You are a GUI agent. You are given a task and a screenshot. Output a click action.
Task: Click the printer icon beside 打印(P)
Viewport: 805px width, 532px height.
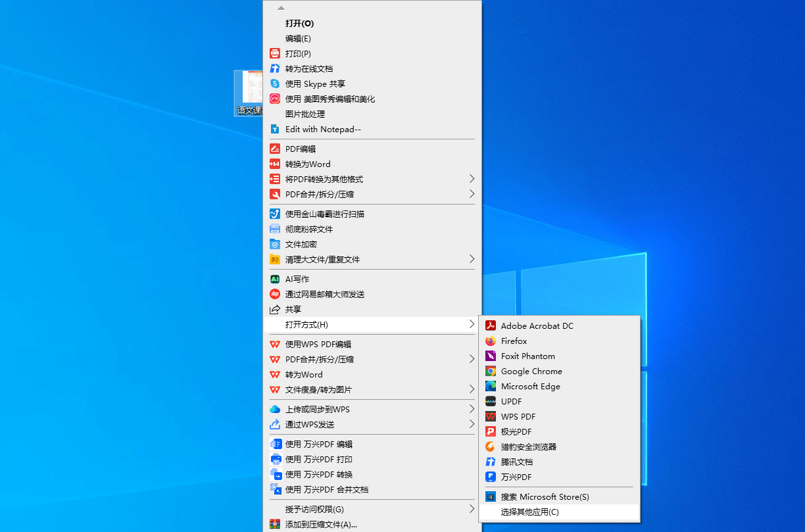tap(275, 54)
